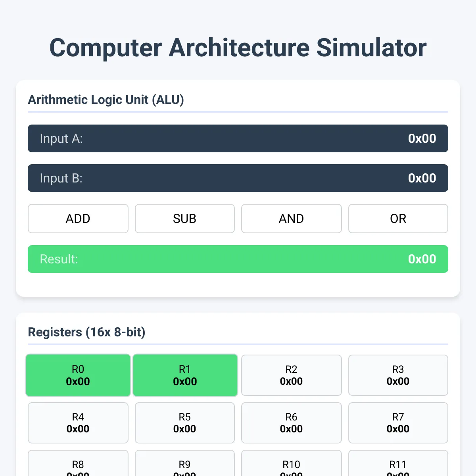Click on register R5

[x=185, y=423]
